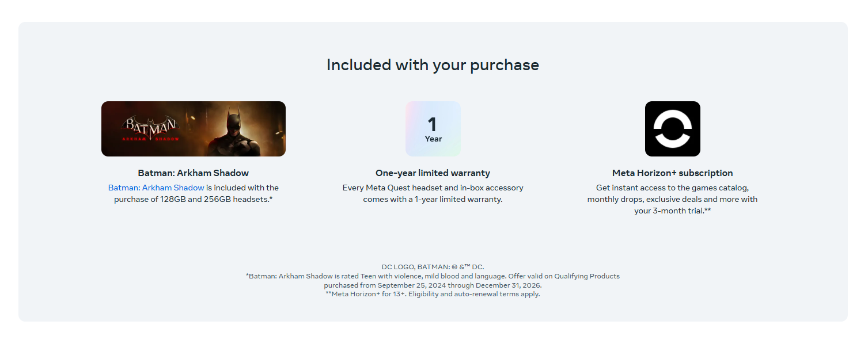Click the "128GB and 256GB headsets" text
The height and width of the screenshot is (340, 868).
[x=213, y=199]
